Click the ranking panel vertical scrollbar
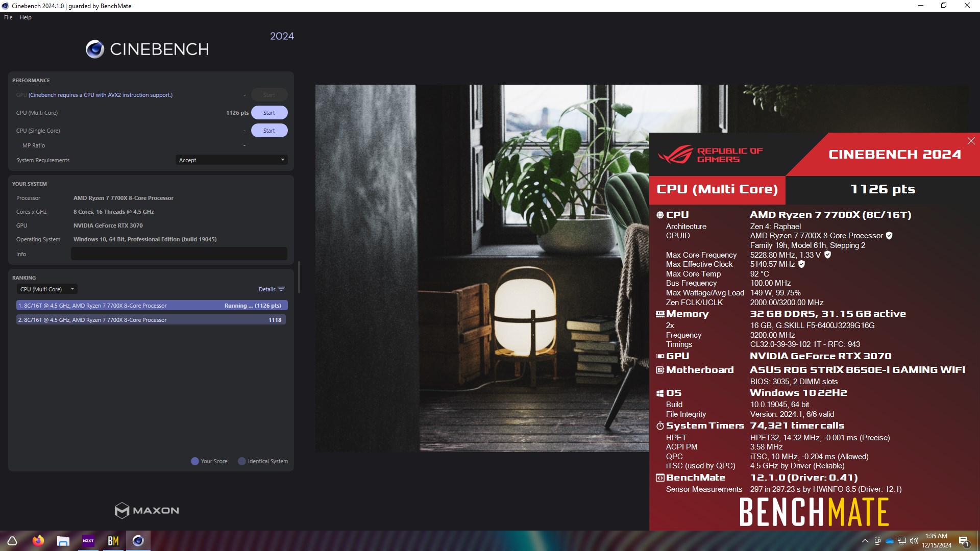This screenshot has width=980, height=551. [x=299, y=277]
